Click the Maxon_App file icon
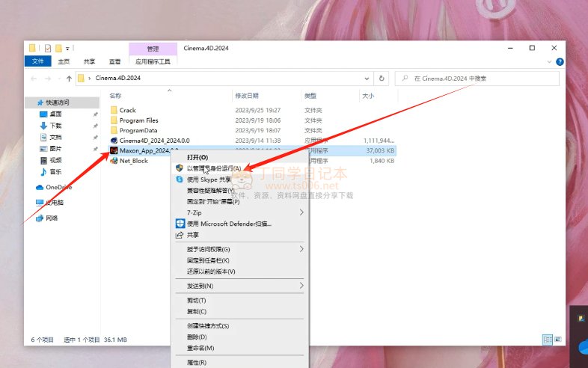 (x=114, y=150)
